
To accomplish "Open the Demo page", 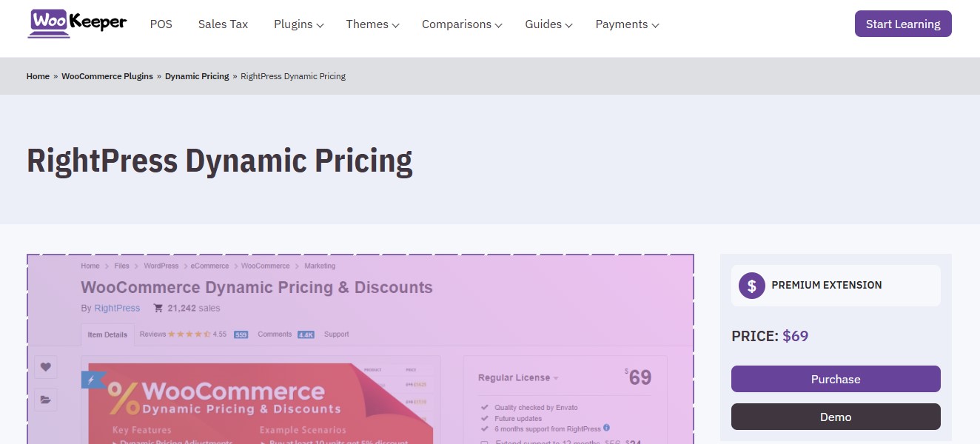I will pyautogui.click(x=835, y=416).
